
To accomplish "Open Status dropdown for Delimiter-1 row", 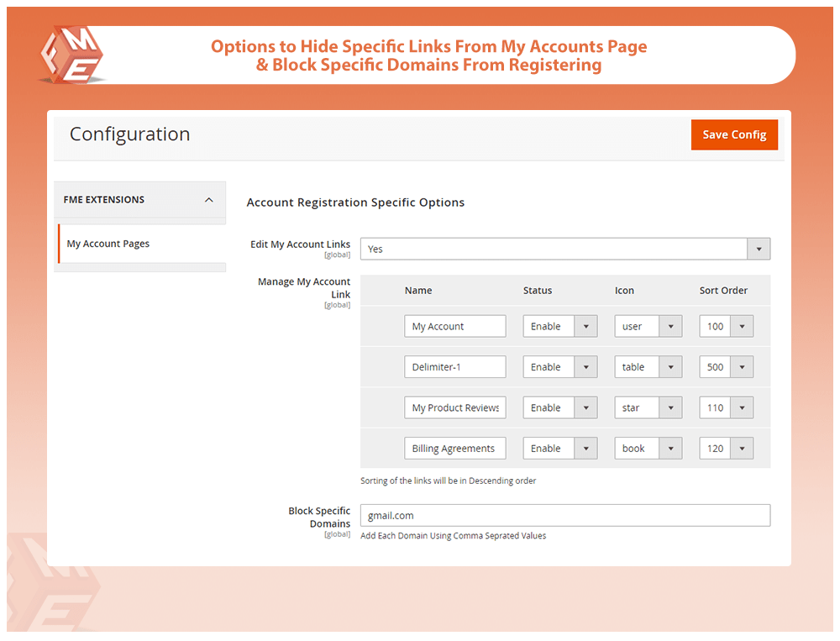I will click(x=559, y=367).
